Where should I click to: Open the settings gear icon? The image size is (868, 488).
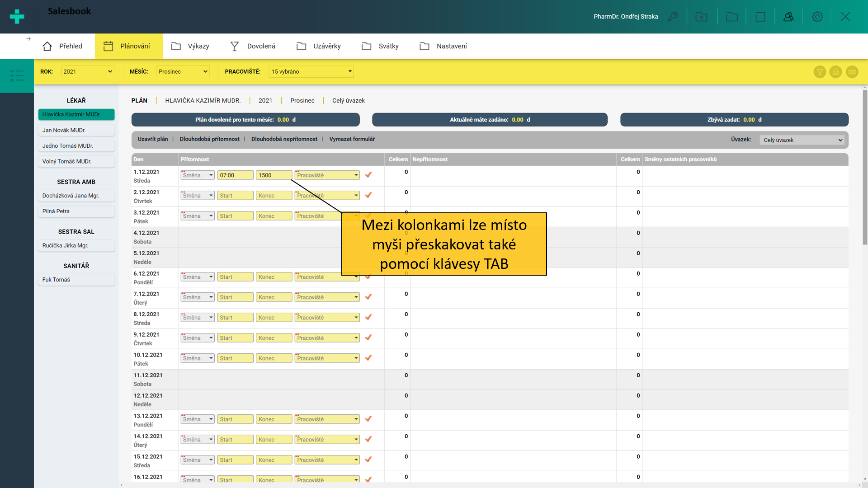click(817, 17)
